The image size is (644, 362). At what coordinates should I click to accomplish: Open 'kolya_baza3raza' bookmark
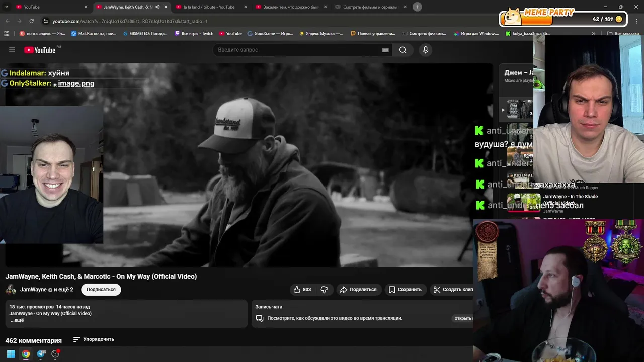[528, 34]
